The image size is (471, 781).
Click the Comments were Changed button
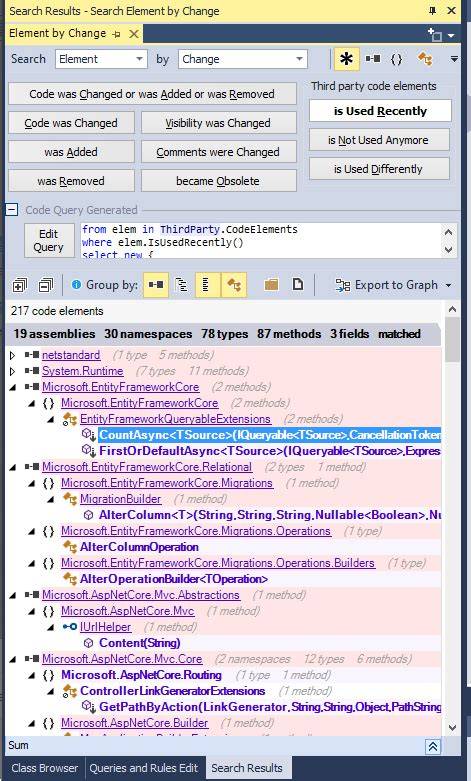click(x=218, y=151)
